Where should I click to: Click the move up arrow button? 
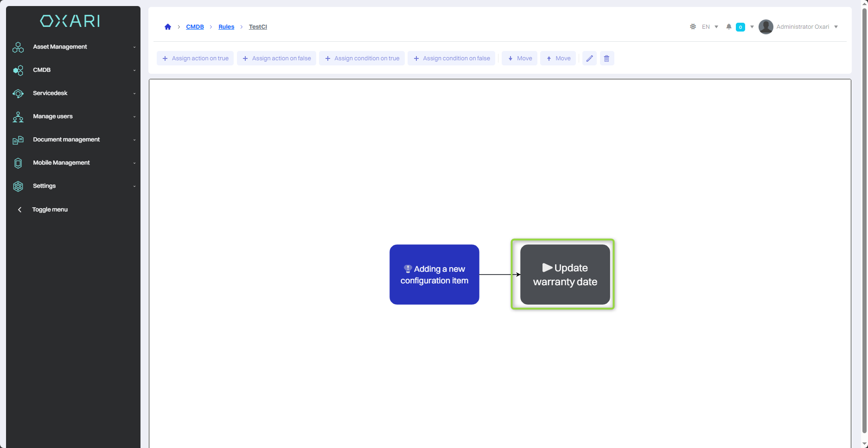click(x=558, y=58)
